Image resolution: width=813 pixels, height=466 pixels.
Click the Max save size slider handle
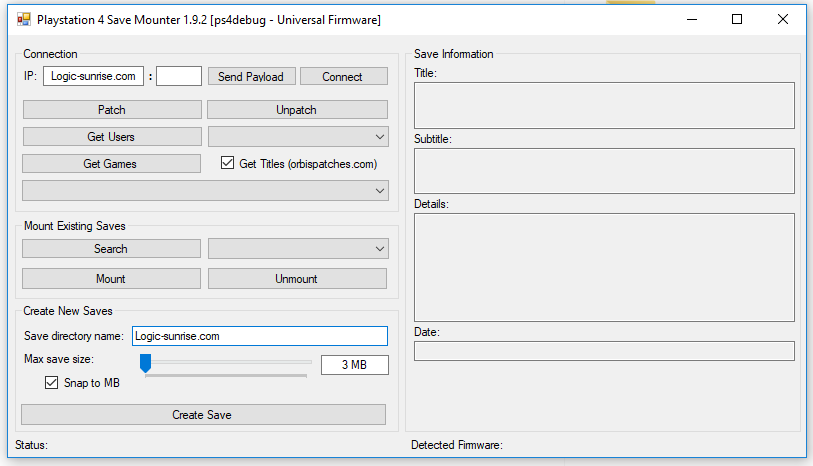point(145,363)
